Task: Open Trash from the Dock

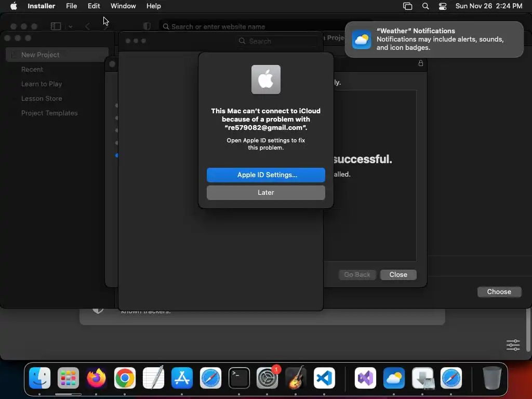Action: (492, 378)
